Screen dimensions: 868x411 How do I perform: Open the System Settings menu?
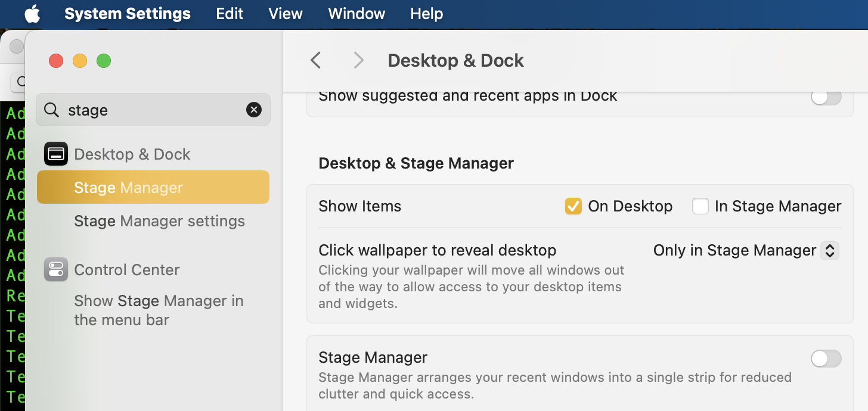pos(128,14)
